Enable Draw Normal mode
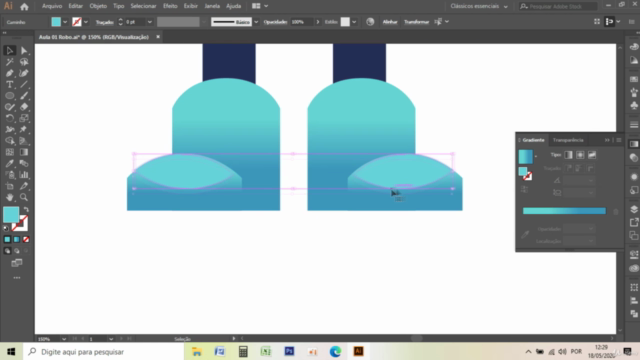640x360 pixels. pos(7,251)
